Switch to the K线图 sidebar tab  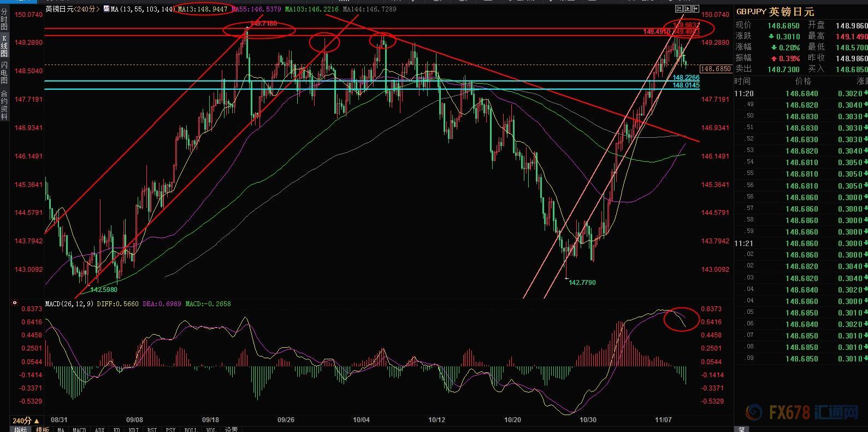click(x=4, y=46)
